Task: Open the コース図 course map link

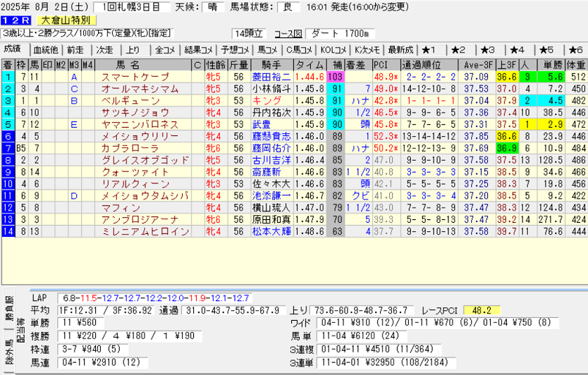Action: 288,34
